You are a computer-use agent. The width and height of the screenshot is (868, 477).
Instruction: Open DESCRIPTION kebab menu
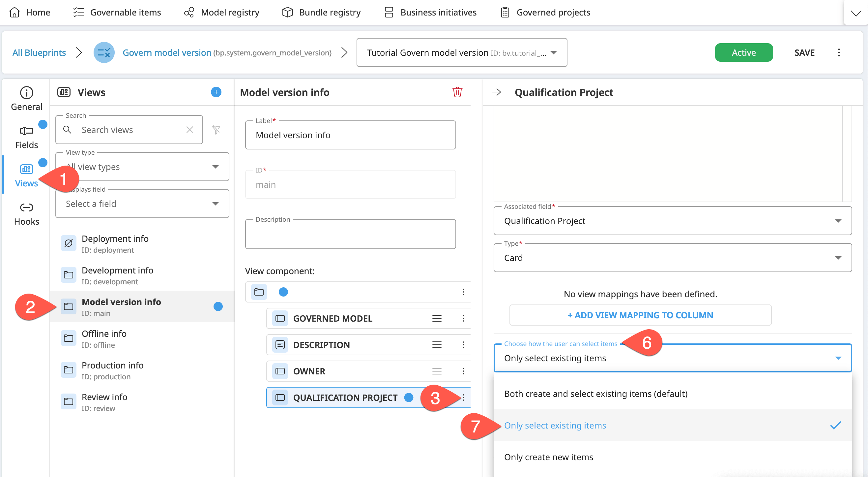coord(463,345)
